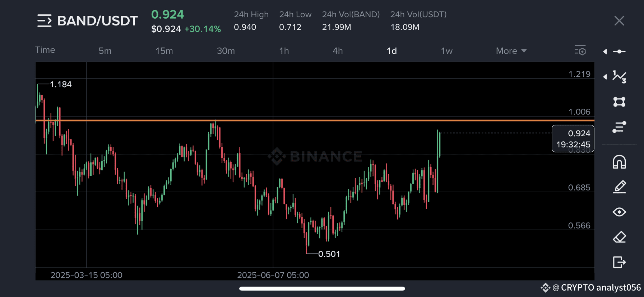Select the rectangle shape drawing tool
Viewport: 644px width, 297px height.
pos(620,102)
